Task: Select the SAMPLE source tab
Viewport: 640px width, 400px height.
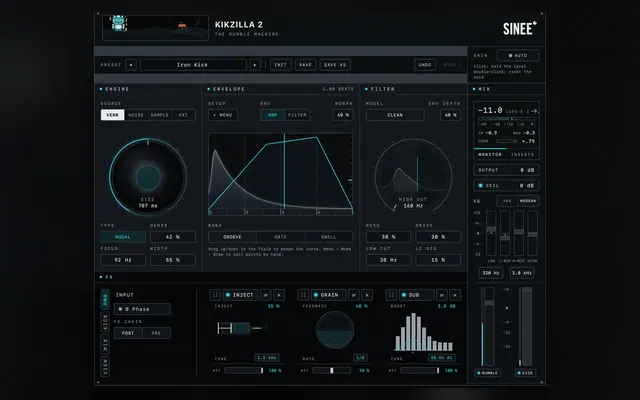Action: click(160, 115)
